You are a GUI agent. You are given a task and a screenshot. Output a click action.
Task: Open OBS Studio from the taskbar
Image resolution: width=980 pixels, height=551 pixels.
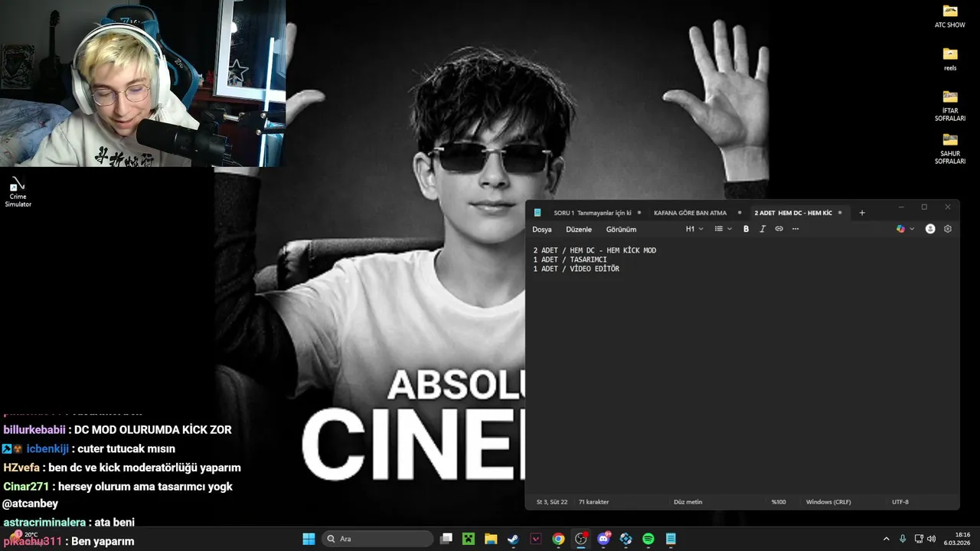tap(581, 539)
